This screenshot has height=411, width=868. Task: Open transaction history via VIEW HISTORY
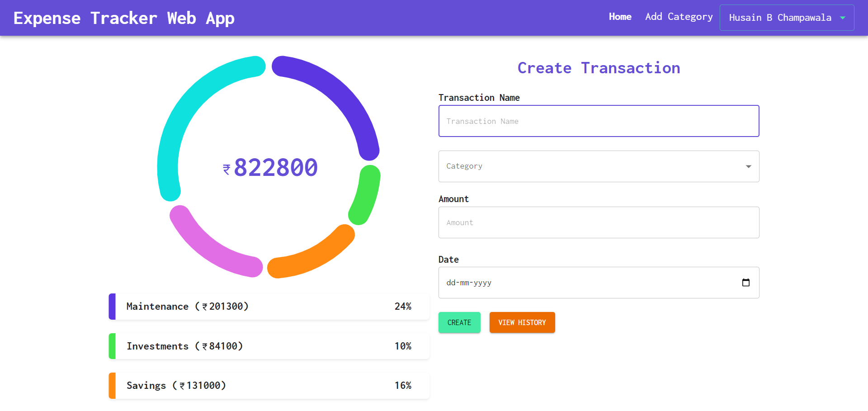[522, 322]
